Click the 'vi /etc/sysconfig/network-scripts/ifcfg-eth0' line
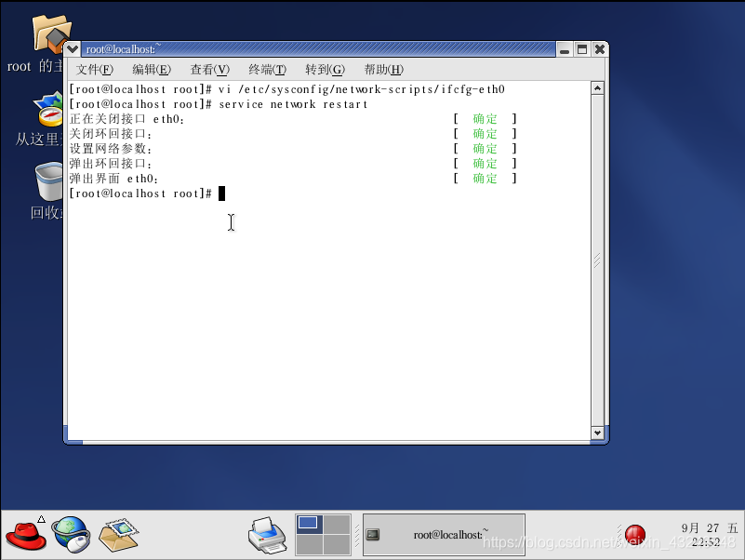This screenshot has width=745, height=560. (287, 89)
